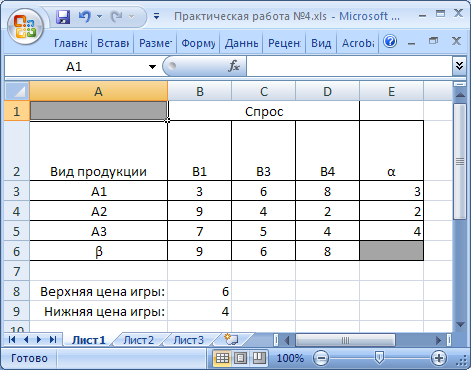Open the redo history dropdown arrow

click(x=131, y=16)
